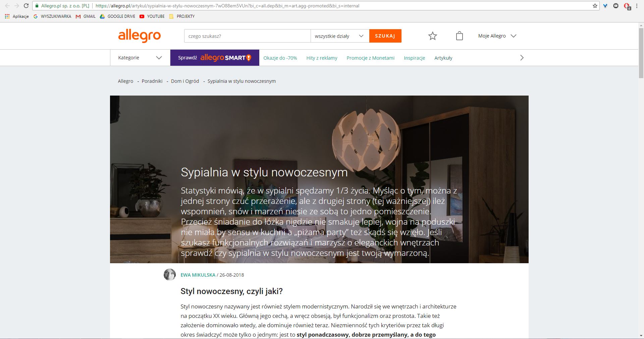Open the Inspiracje tab
The image size is (644, 339).
414,58
